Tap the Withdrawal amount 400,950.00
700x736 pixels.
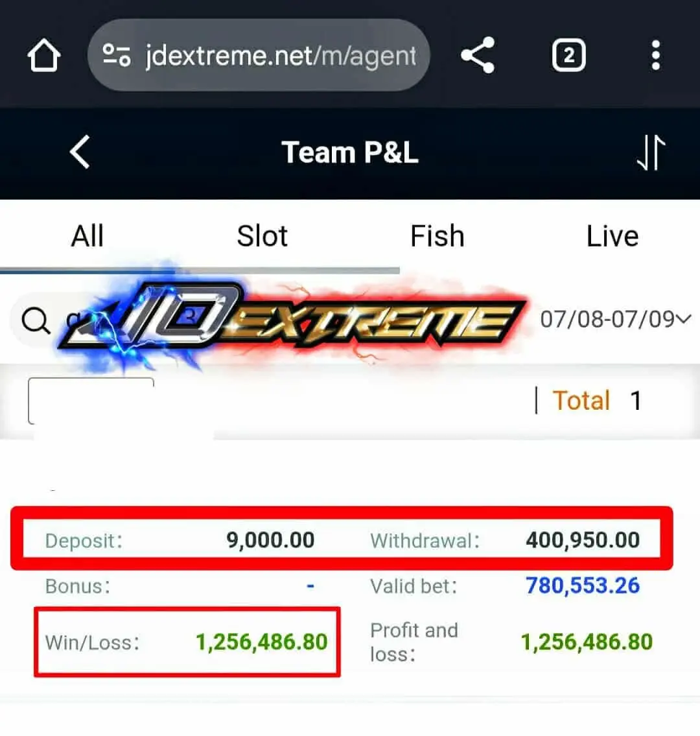coord(583,540)
